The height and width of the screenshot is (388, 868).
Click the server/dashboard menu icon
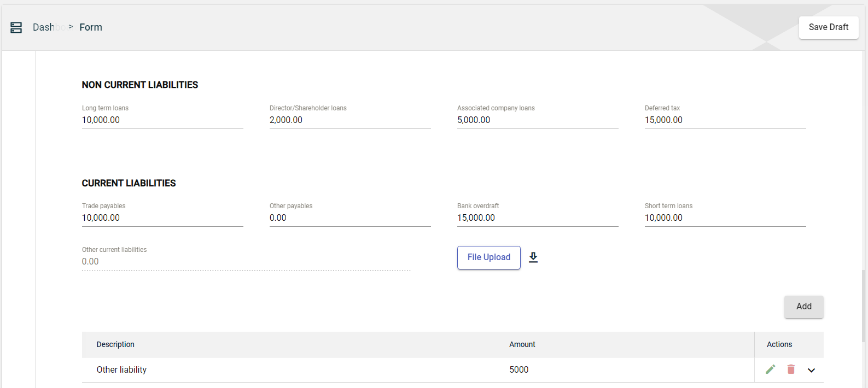(x=16, y=27)
